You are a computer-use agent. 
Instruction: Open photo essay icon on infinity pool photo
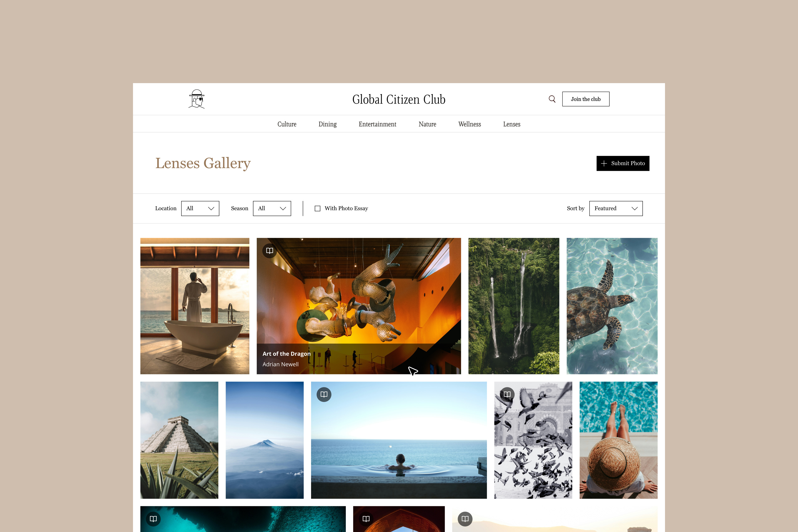(x=324, y=394)
